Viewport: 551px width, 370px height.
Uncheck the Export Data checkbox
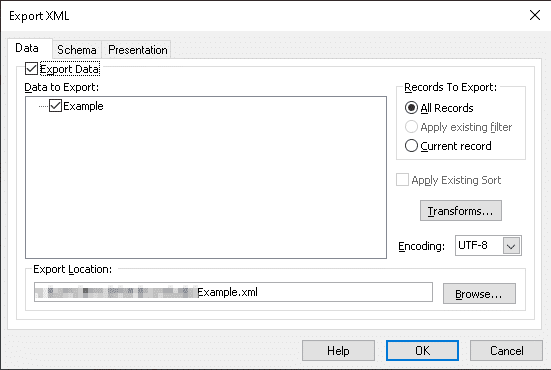(x=31, y=69)
